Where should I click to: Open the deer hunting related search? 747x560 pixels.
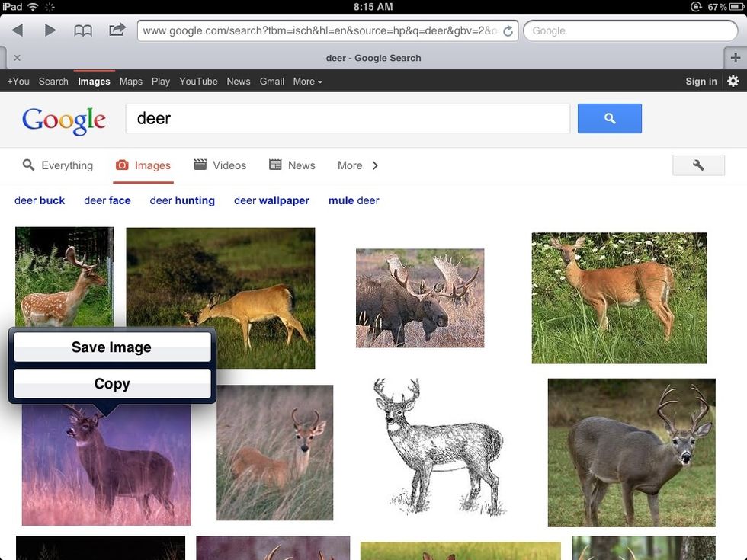coord(182,200)
